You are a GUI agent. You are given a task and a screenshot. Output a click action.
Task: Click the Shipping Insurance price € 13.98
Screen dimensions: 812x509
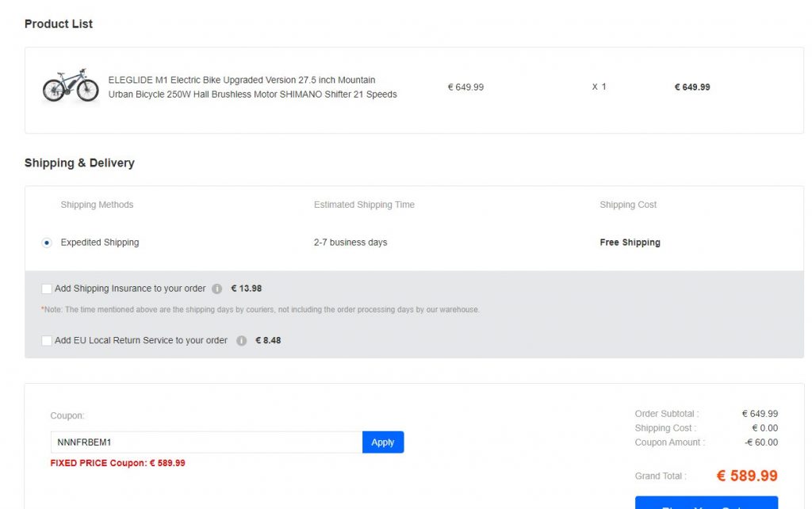point(247,289)
